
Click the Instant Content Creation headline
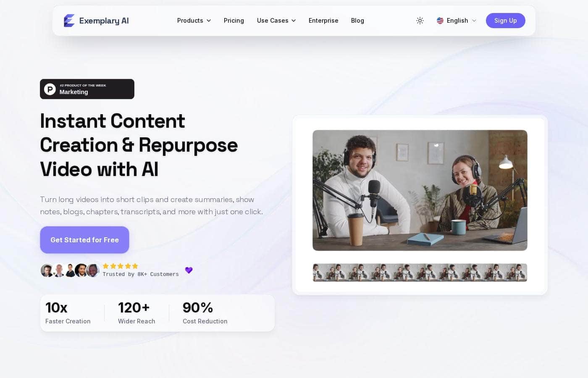coord(139,145)
